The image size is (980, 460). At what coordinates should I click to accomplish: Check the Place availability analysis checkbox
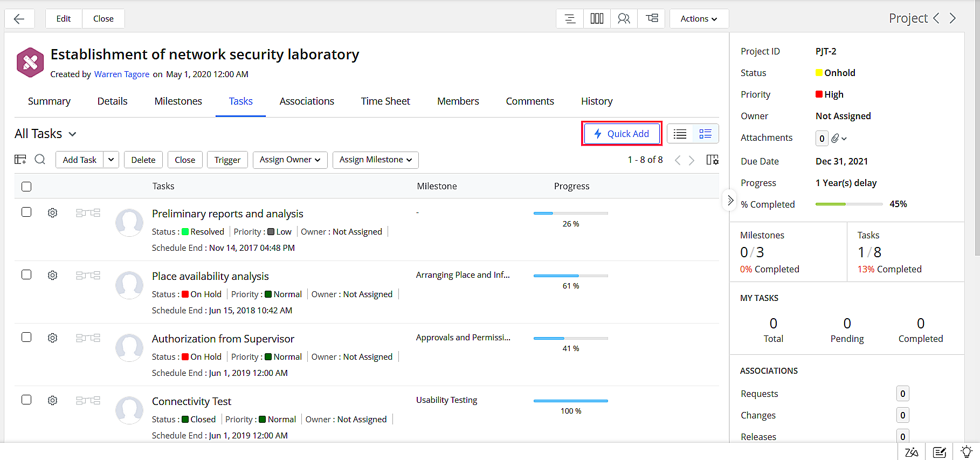pos(26,275)
